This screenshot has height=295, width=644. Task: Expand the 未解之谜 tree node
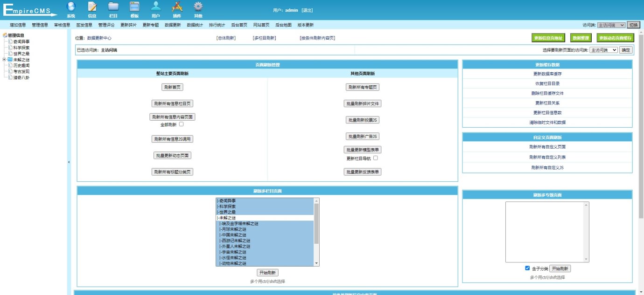4,60
